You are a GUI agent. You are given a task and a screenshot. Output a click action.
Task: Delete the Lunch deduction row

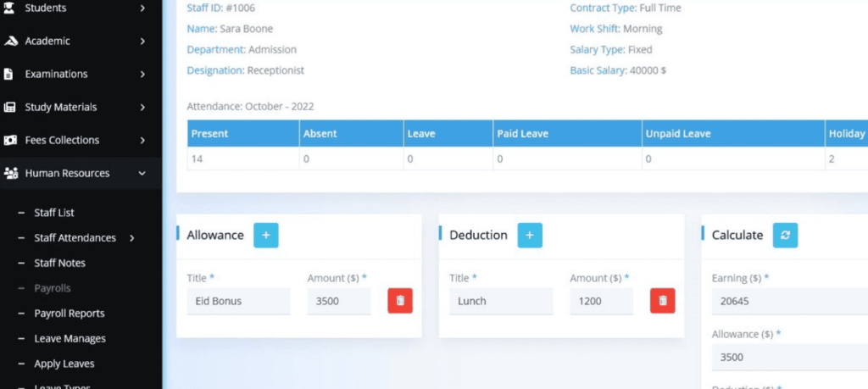(662, 301)
